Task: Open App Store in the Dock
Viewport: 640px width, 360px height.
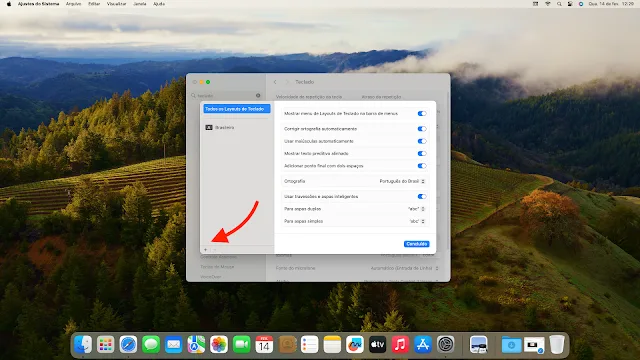Action: (x=423, y=345)
